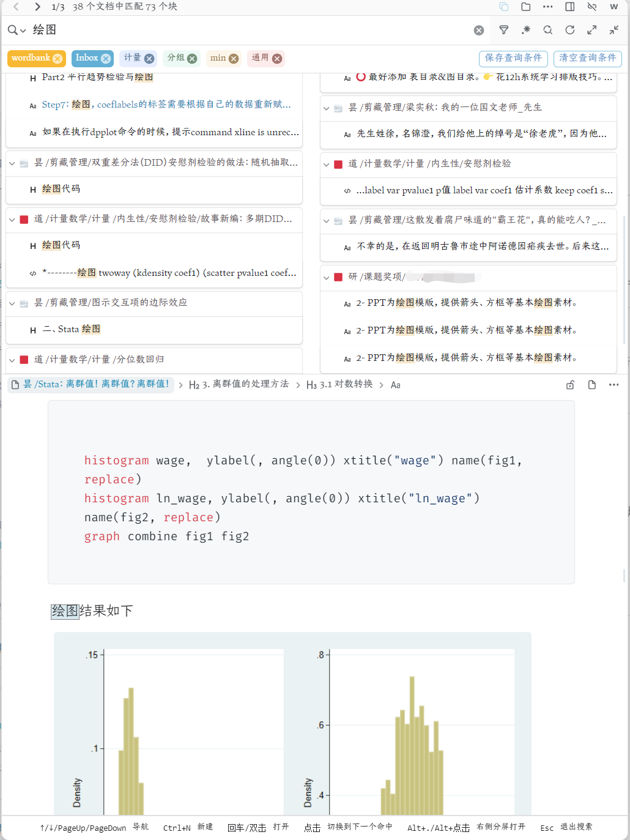Click breadcrumb 'H3 3.1 对数转换'
This screenshot has height=840, width=630.
pyautogui.click(x=339, y=384)
